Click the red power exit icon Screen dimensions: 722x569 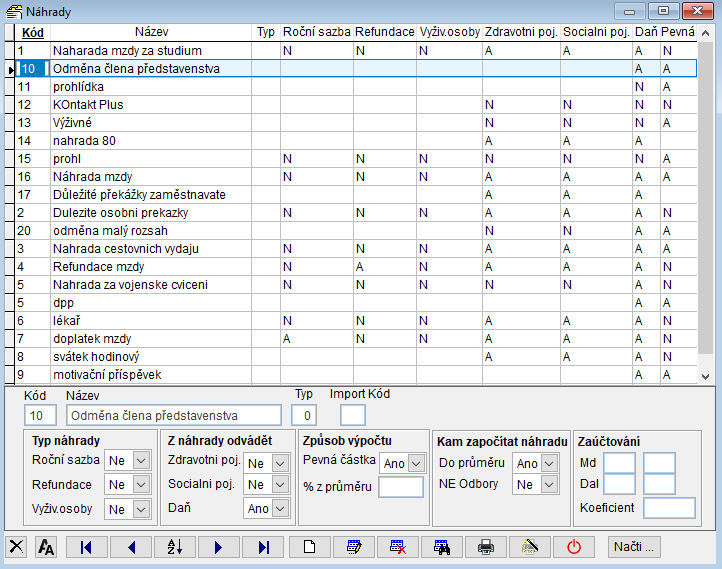point(574,547)
